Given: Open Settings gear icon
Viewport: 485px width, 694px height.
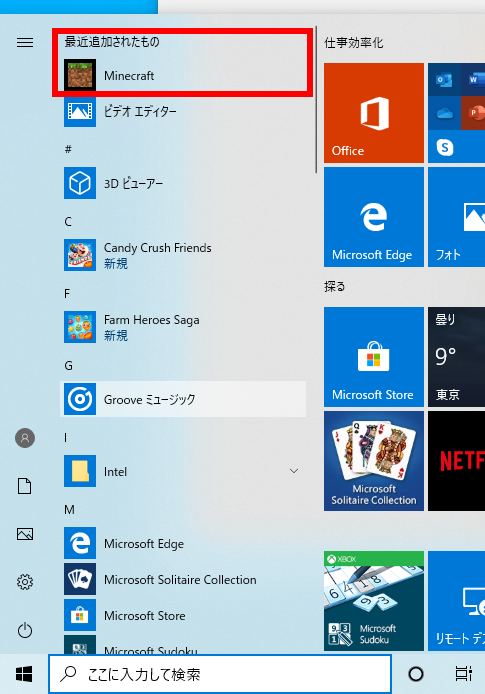Looking at the screenshot, I should click(25, 582).
